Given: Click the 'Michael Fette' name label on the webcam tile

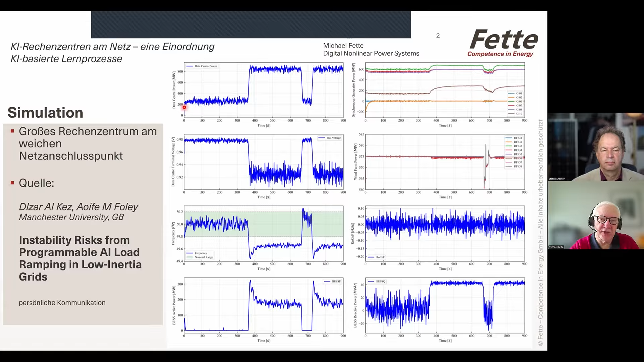Looking at the screenshot, I should tap(556, 247).
